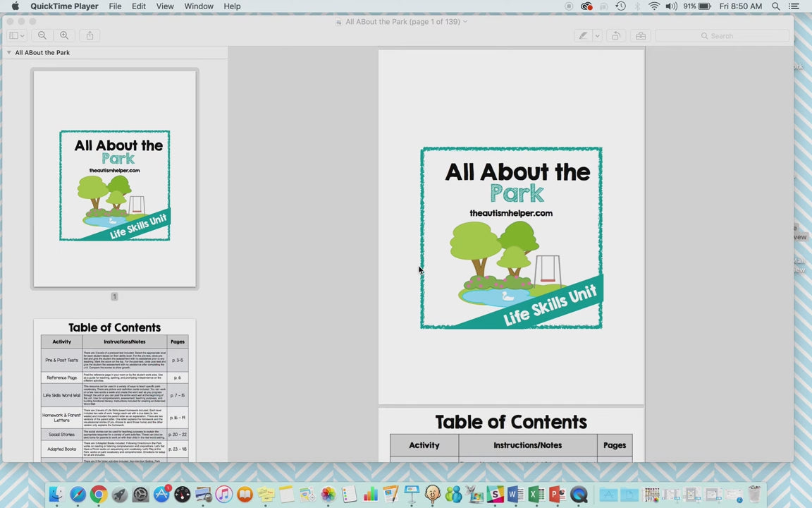Show the Markup Toolbar toolbox icon
Screen dimensions: 812x508
pos(640,35)
